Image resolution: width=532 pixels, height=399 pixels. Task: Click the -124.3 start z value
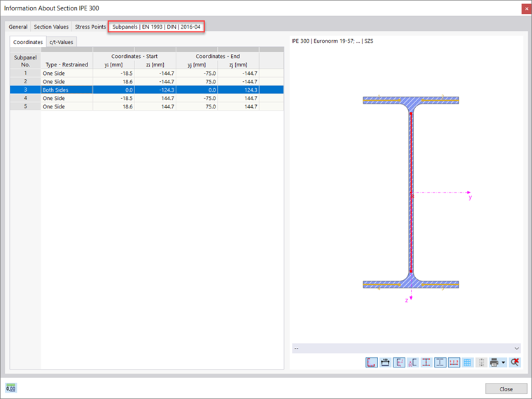click(155, 90)
